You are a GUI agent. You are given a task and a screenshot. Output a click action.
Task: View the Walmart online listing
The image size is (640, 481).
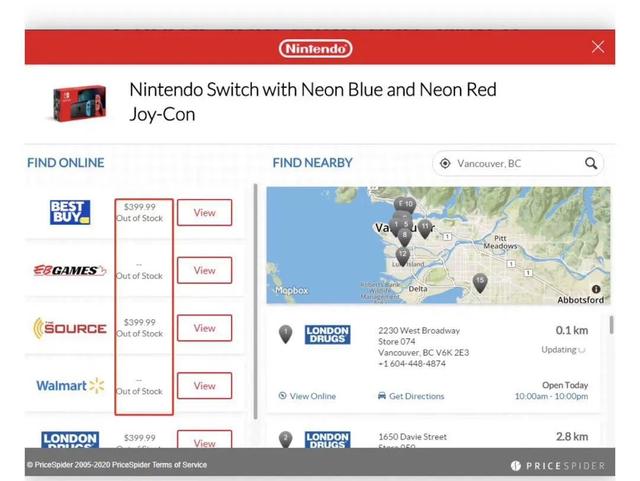click(x=204, y=385)
